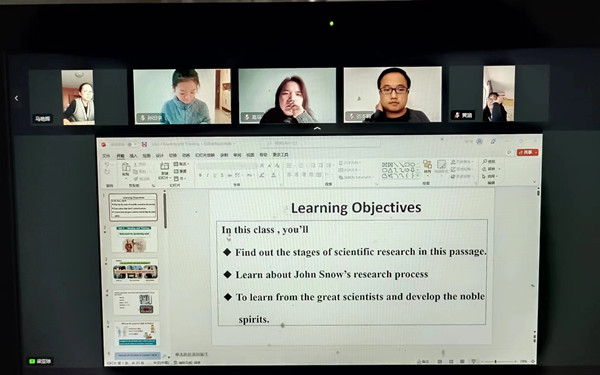The height and width of the screenshot is (375, 600).
Task: Collapse the video strip with the up chevron
Action: (x=317, y=129)
